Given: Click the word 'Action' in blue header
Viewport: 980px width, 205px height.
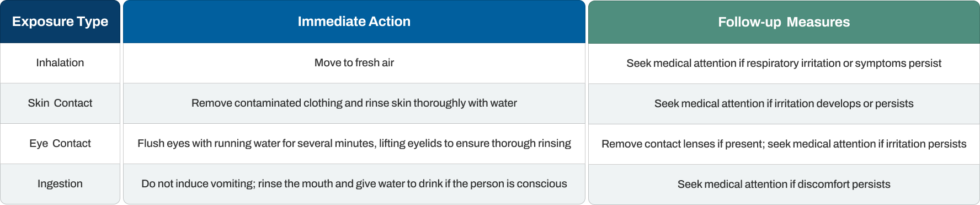Looking at the screenshot, I should click(391, 22).
